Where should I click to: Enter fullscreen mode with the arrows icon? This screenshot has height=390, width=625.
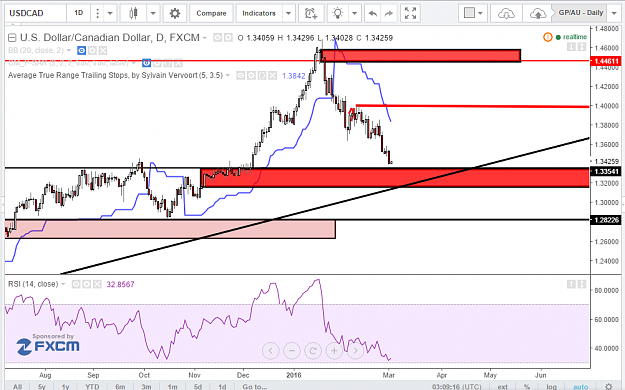point(410,13)
